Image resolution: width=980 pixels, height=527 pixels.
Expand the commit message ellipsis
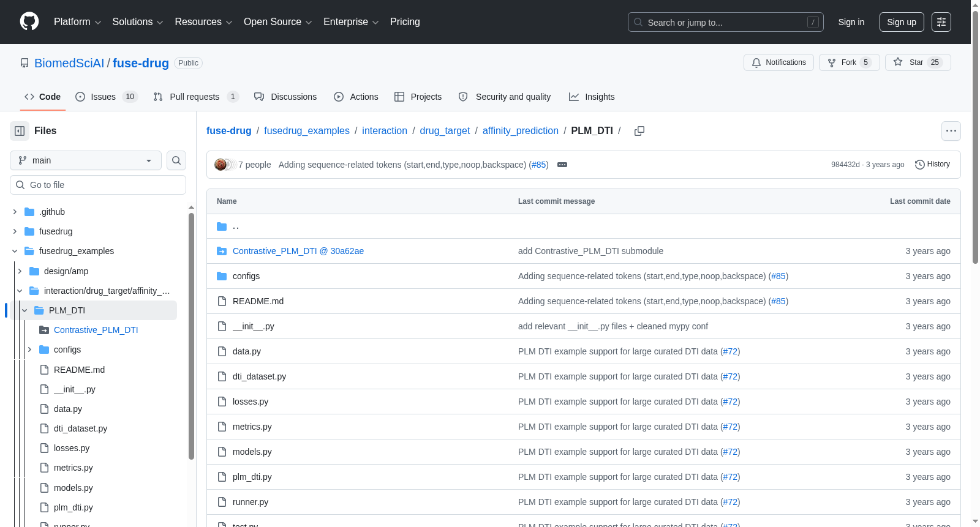point(562,165)
